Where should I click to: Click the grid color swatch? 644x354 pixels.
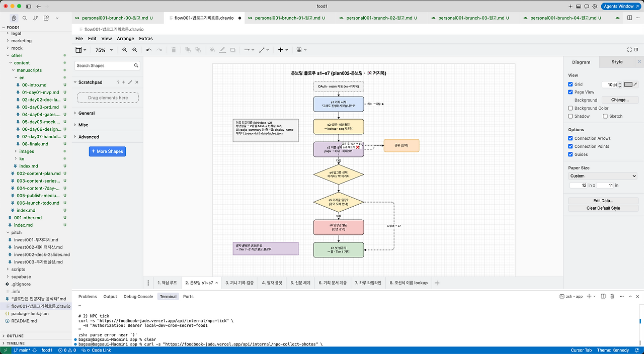coord(628,84)
